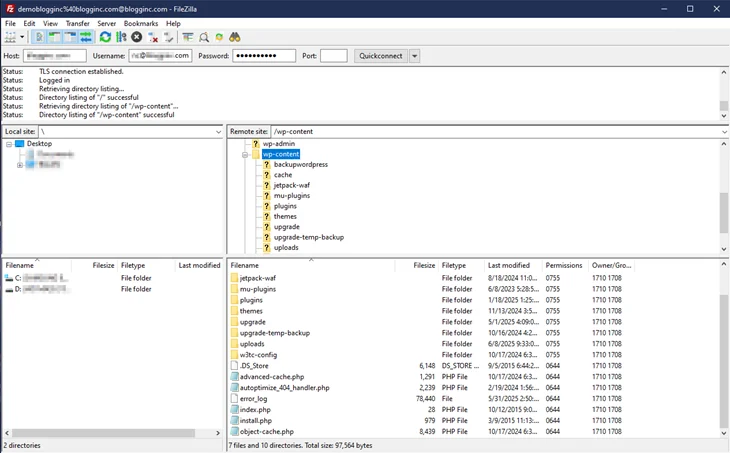Toggle directory comparison icon
Viewport: 730px width, 453px height.
pos(203,37)
